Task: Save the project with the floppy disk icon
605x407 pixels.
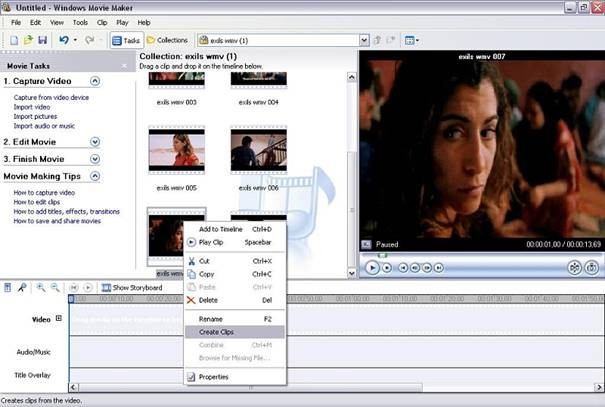Action: click(42, 40)
